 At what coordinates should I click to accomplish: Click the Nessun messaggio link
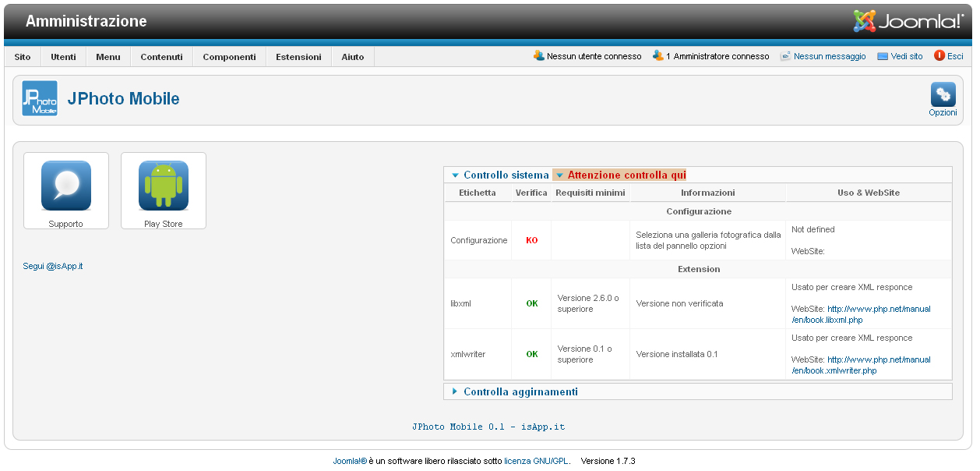(830, 57)
